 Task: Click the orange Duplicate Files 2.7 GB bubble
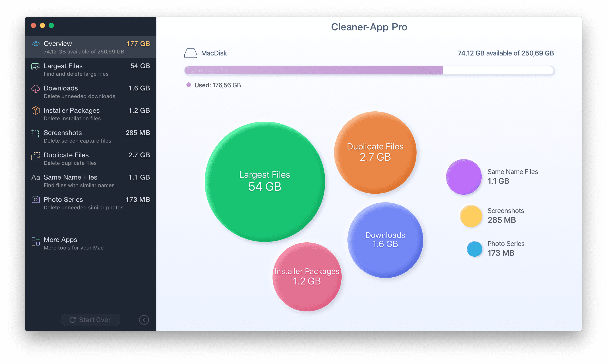375,153
